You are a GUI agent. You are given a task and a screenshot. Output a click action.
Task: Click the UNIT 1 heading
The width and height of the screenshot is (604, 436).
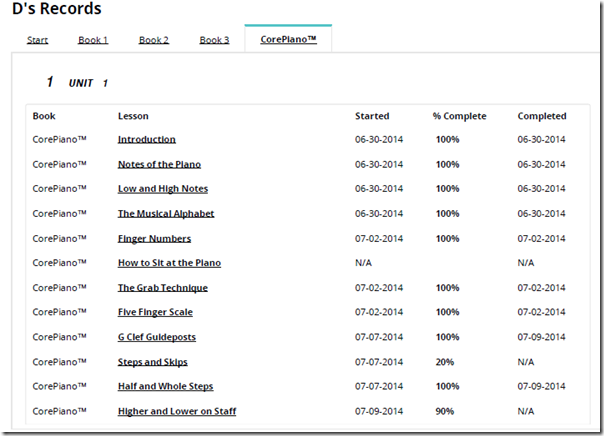coord(88,83)
